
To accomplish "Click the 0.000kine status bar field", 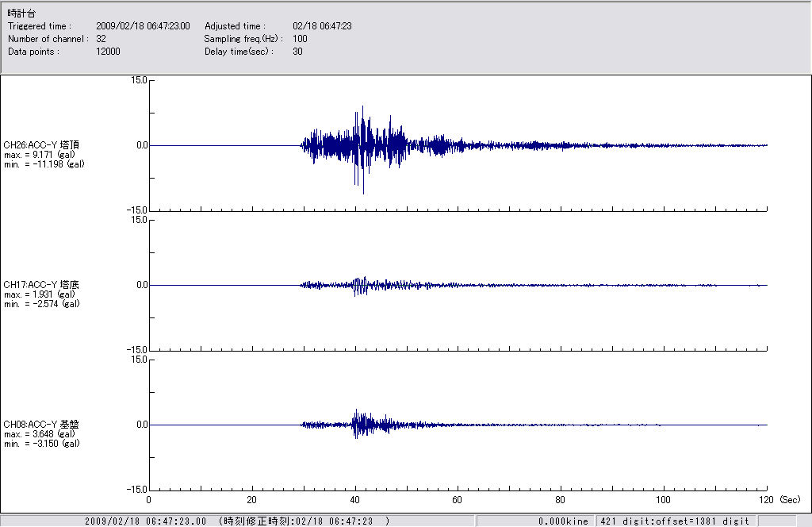I will tap(563, 521).
